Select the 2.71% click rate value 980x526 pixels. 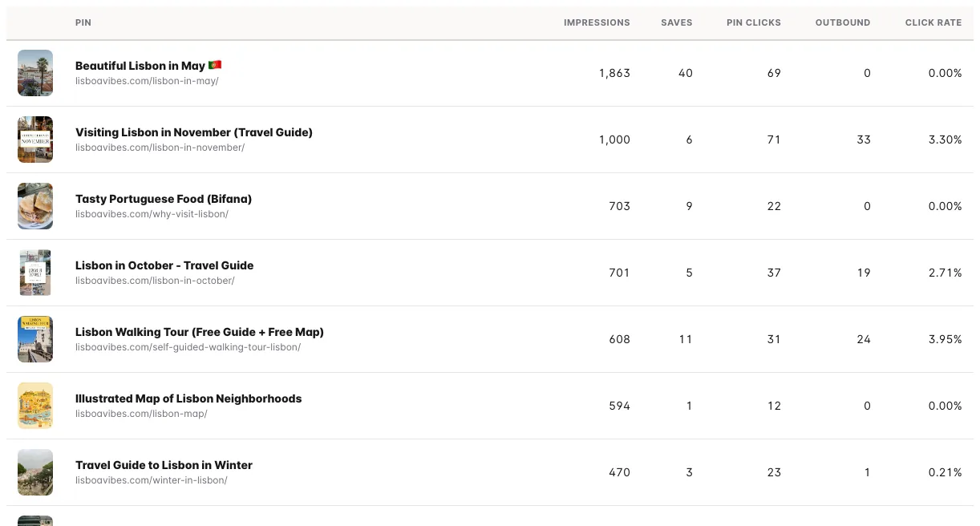tap(945, 273)
